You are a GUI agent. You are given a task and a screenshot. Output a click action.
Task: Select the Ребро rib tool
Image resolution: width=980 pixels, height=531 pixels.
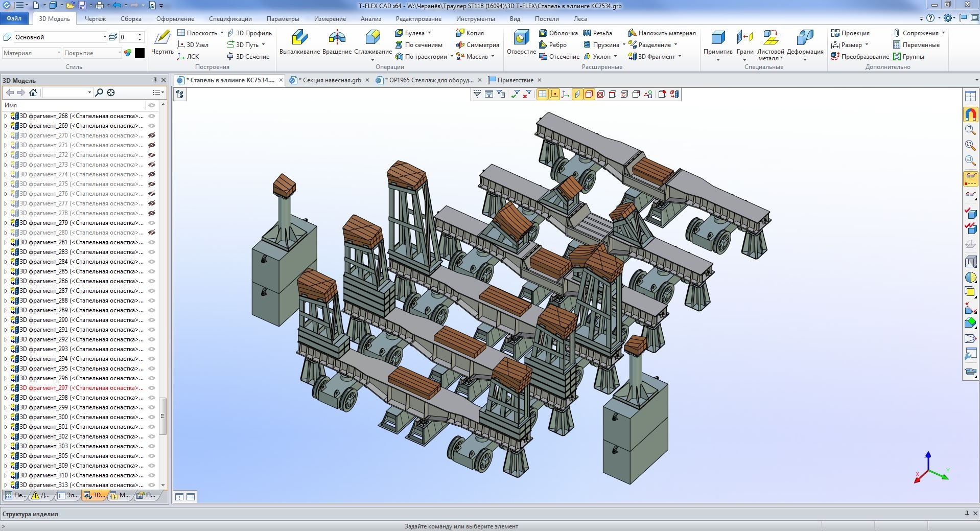coord(552,44)
